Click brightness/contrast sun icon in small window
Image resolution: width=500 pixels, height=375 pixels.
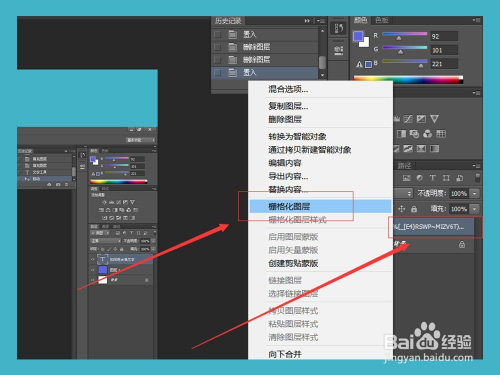(104, 202)
